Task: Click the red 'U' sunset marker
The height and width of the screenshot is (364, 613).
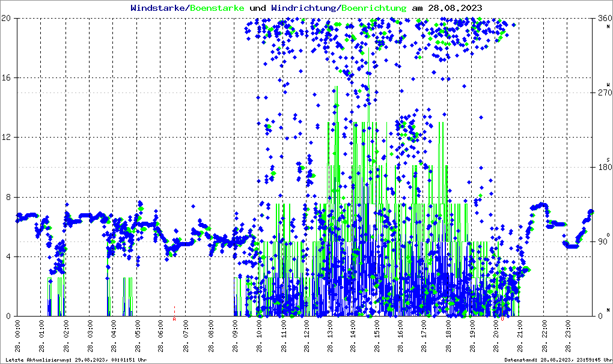Action: click(502, 319)
